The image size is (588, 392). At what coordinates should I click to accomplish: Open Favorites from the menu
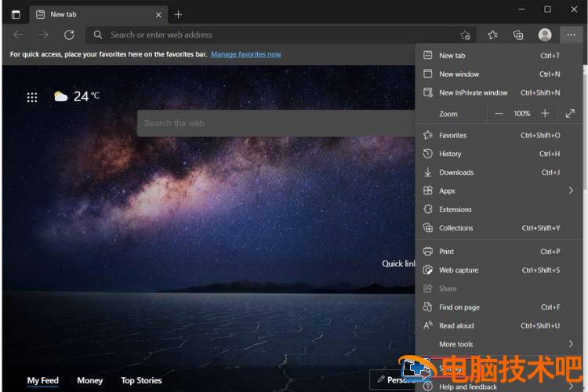[499, 135]
